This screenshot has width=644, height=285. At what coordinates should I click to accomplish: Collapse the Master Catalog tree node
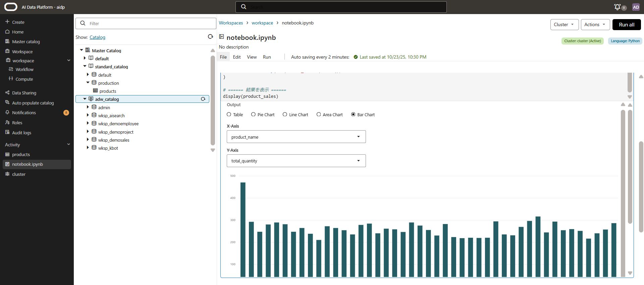[x=82, y=50]
